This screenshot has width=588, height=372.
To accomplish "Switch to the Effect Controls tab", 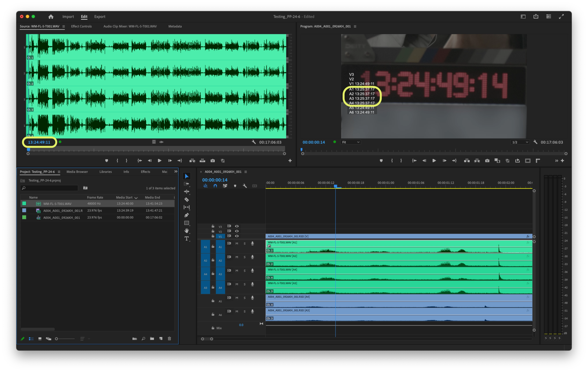I will point(81,26).
